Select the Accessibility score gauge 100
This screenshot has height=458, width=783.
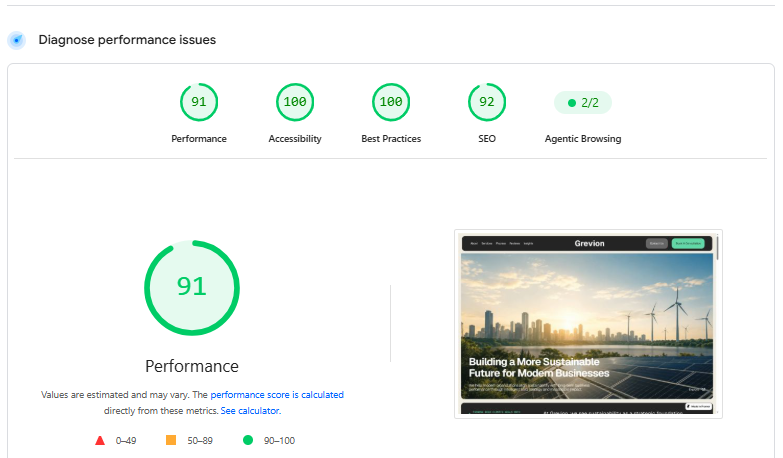point(295,102)
